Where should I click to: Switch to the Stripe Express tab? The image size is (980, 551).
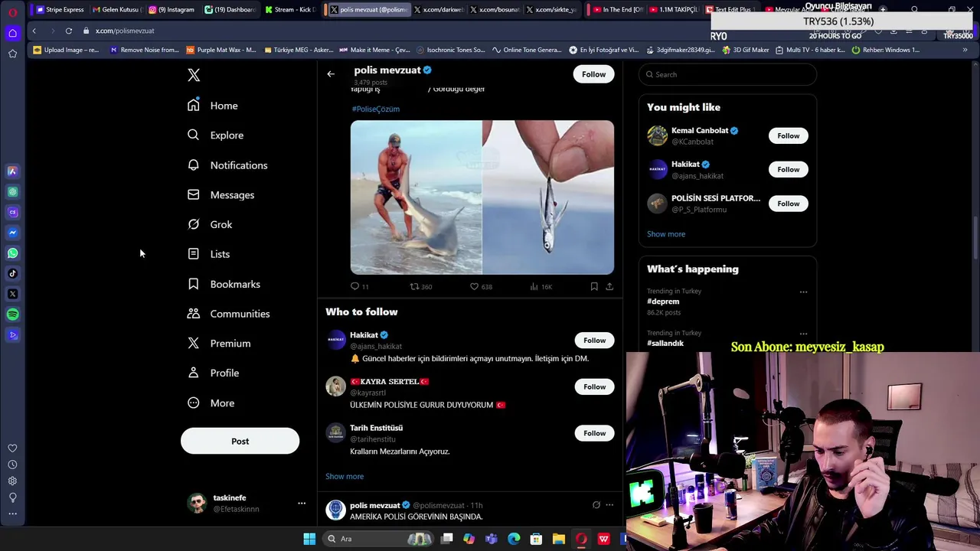coord(60,9)
